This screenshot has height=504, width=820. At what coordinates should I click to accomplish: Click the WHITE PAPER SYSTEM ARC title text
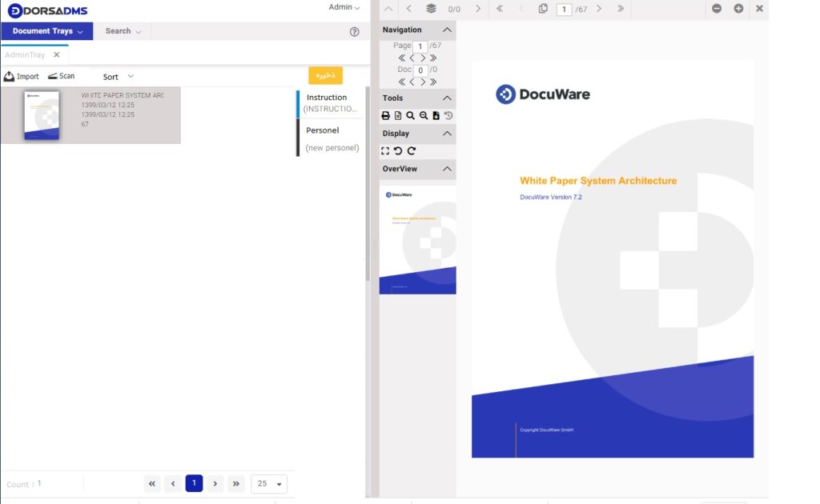pyautogui.click(x=123, y=95)
